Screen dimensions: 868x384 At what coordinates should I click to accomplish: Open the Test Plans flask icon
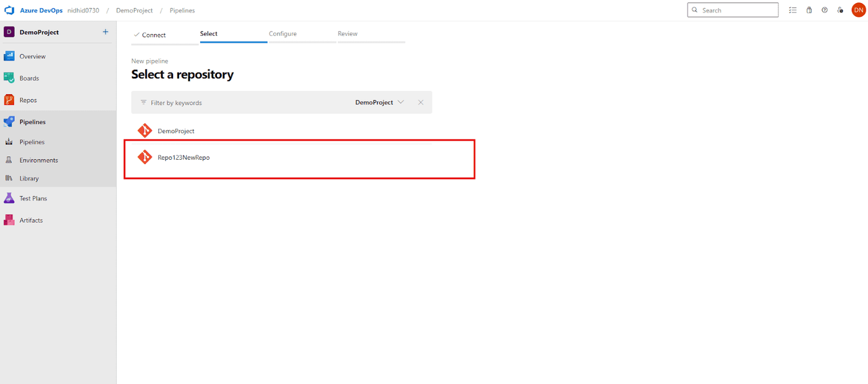point(9,198)
